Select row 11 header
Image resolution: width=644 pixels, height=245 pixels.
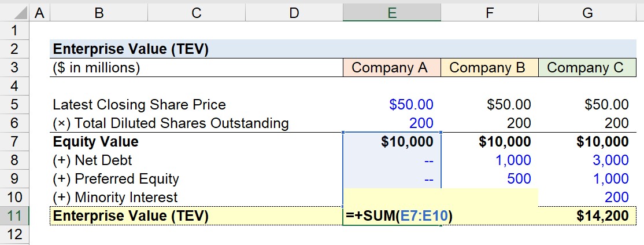(14, 216)
